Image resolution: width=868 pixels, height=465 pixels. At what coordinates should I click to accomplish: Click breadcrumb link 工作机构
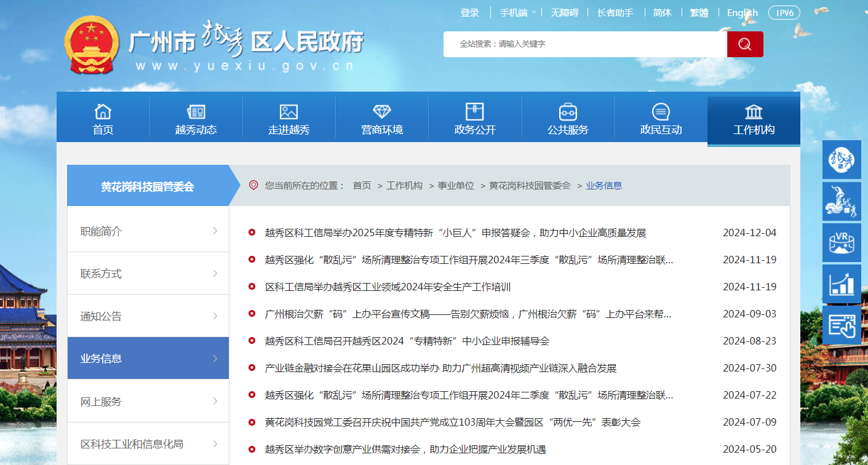coord(404,185)
